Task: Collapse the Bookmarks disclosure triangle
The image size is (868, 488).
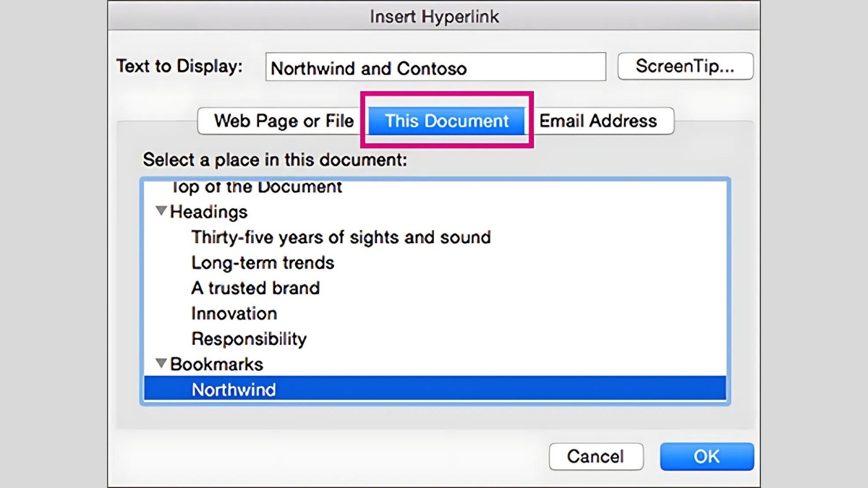Action: pyautogui.click(x=161, y=364)
